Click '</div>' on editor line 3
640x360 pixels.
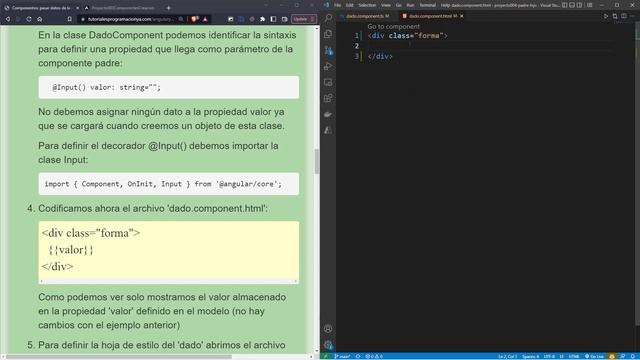click(x=380, y=56)
